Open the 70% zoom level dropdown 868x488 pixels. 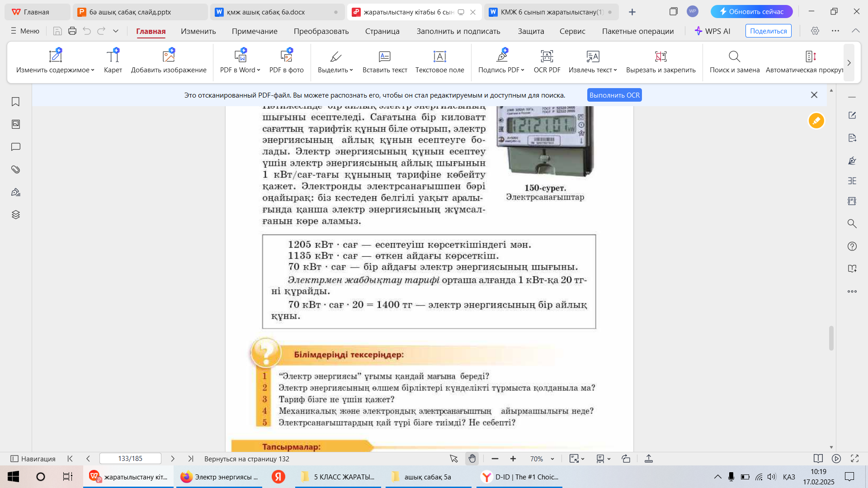coord(552,459)
